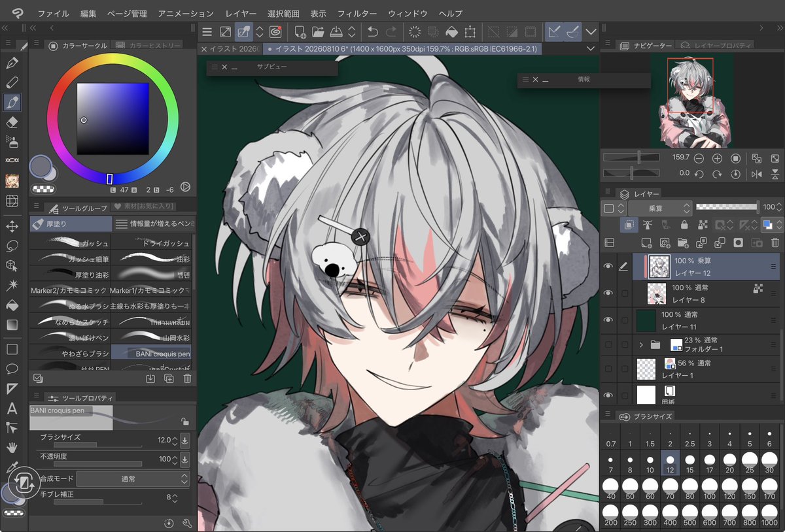
Task: Open the 選択範囲 menu
Action: point(283,13)
